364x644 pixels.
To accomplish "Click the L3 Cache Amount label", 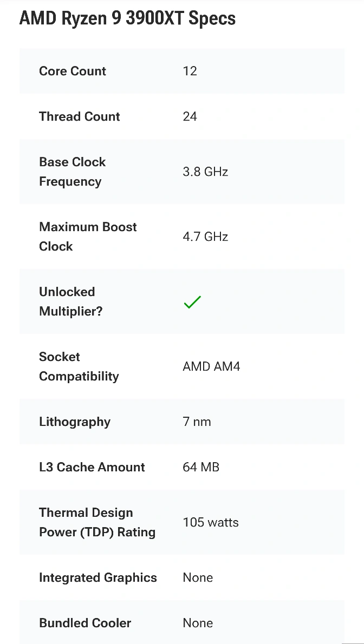I will [92, 468].
